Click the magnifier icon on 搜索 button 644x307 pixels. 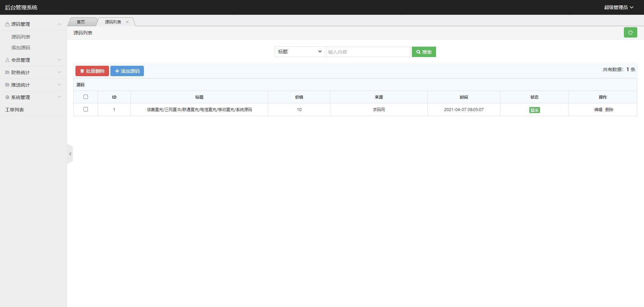[x=418, y=52]
